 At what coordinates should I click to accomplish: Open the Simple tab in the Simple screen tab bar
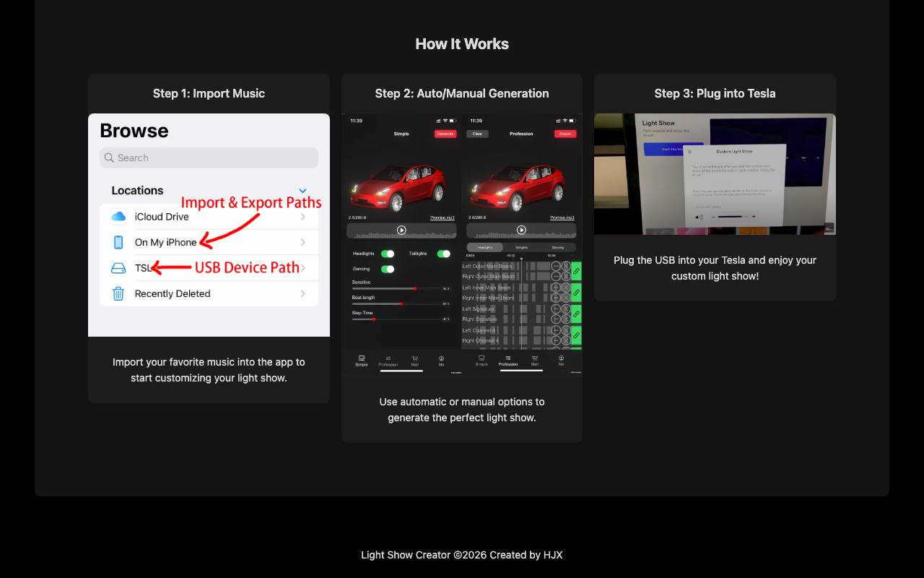[362, 361]
